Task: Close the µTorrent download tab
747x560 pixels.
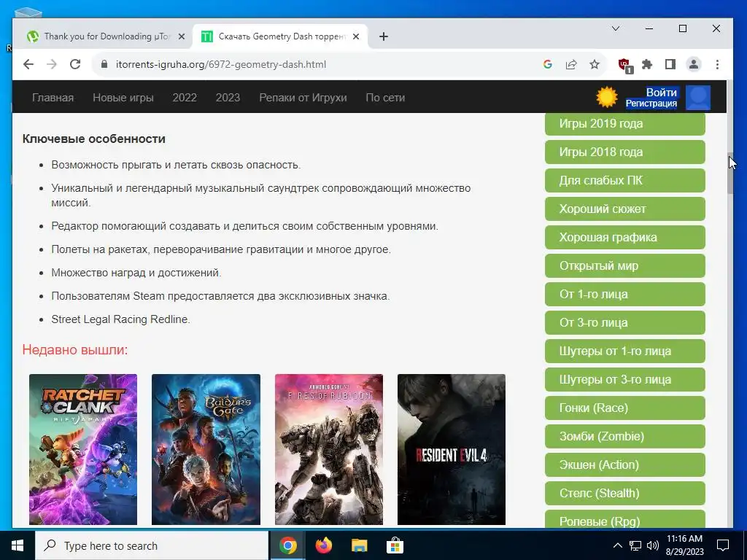Action: (181, 36)
